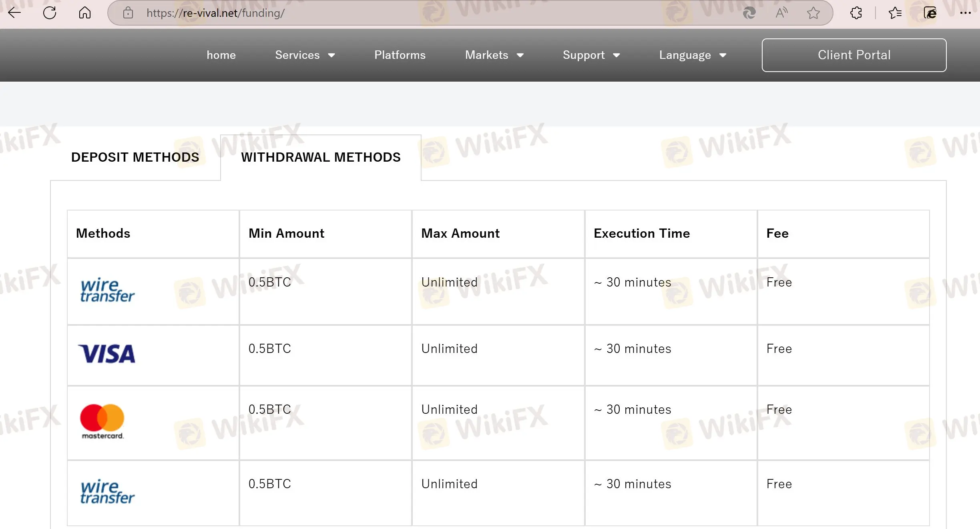This screenshot has width=980, height=529.
Task: Select the Withdrawal Methods tab
Action: click(321, 157)
